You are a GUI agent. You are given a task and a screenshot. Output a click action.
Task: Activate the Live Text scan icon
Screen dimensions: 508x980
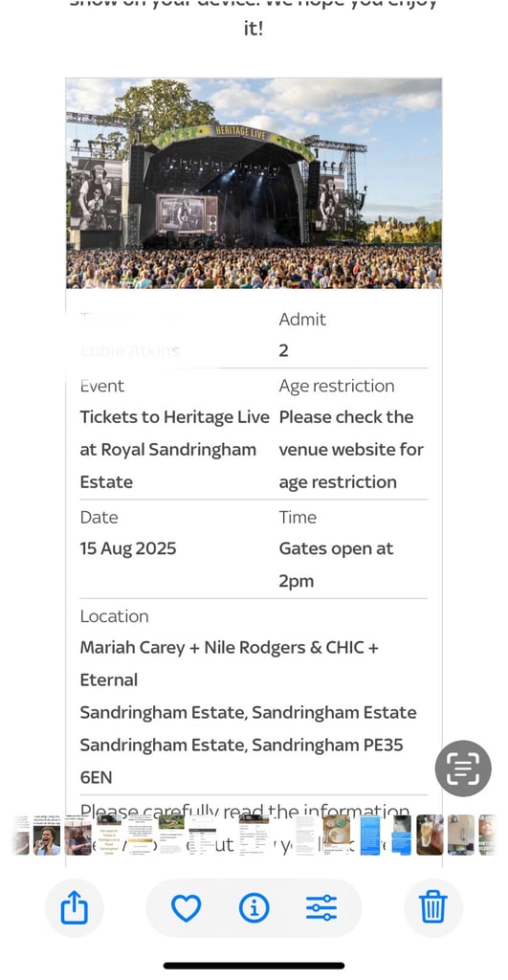pyautogui.click(x=463, y=768)
